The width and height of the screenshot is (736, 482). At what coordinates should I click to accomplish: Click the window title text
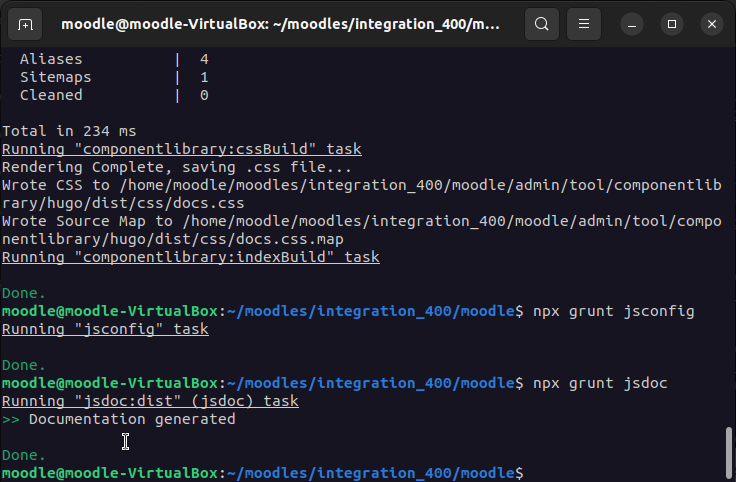(280, 24)
